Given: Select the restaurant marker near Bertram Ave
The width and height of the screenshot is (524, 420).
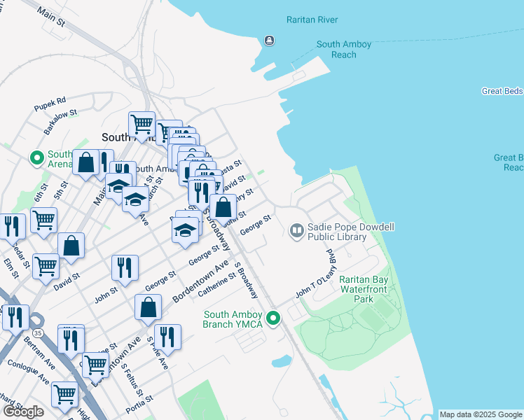Looking at the screenshot, I should point(14,317).
